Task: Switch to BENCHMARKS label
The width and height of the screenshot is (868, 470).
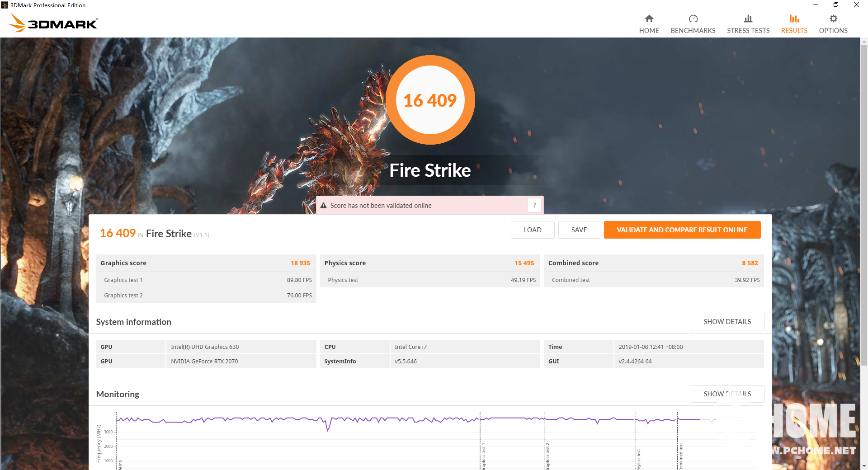Action: pyautogui.click(x=693, y=31)
